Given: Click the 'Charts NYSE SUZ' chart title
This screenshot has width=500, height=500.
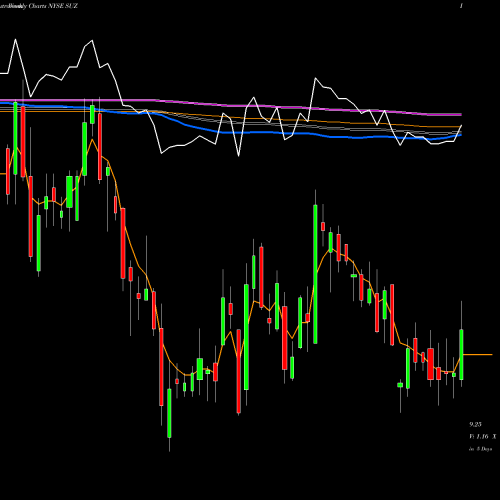Looking at the screenshot, I should 53,6.
